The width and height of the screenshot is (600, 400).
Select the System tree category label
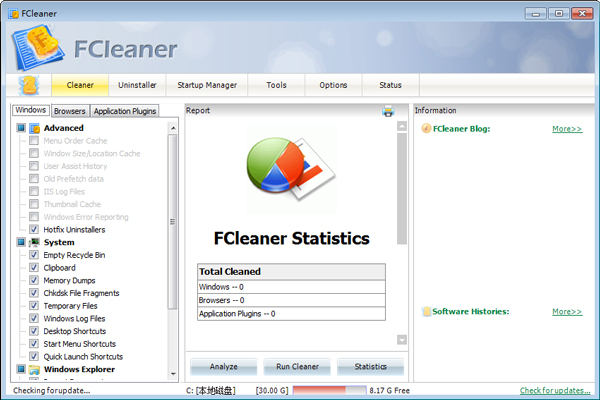click(x=59, y=242)
